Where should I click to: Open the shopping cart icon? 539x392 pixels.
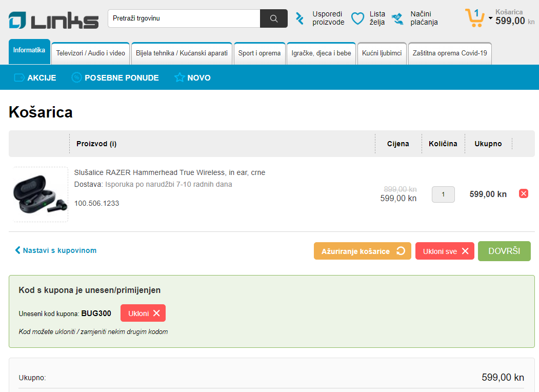point(475,17)
